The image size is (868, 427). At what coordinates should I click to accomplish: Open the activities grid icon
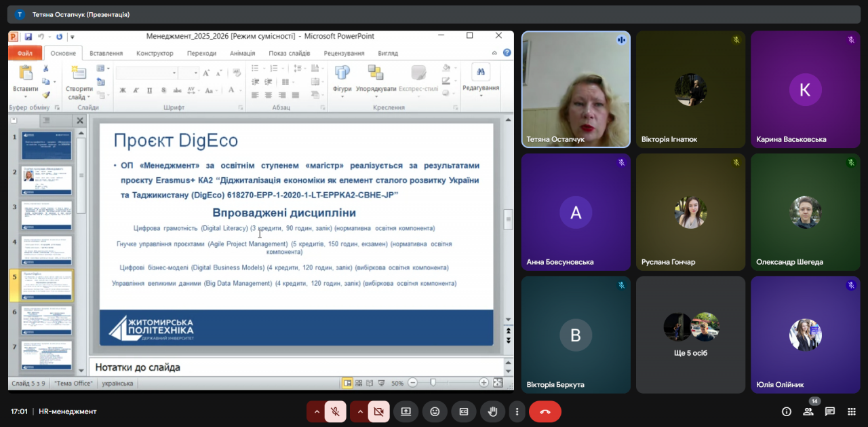coord(852,411)
